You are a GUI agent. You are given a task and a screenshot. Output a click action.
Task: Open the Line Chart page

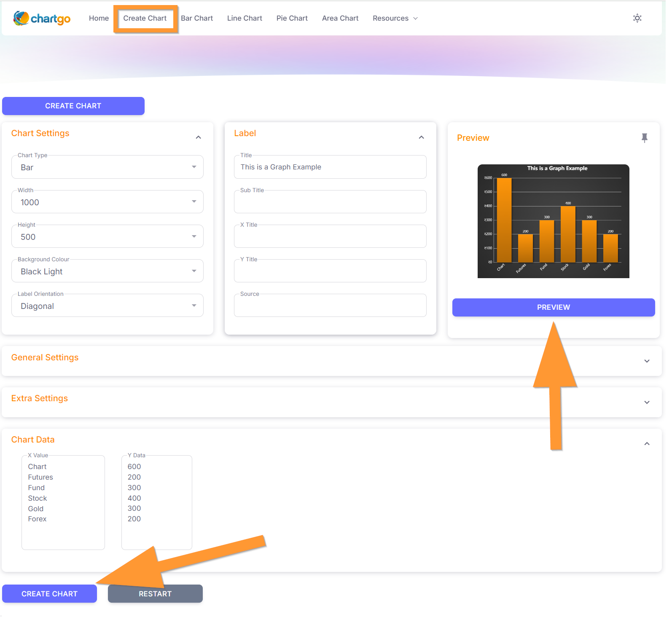tap(245, 19)
